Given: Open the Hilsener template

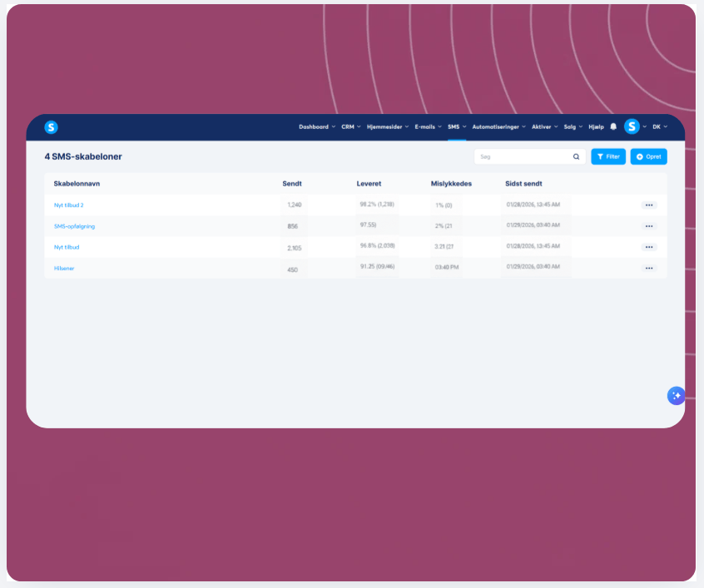Looking at the screenshot, I should [64, 268].
